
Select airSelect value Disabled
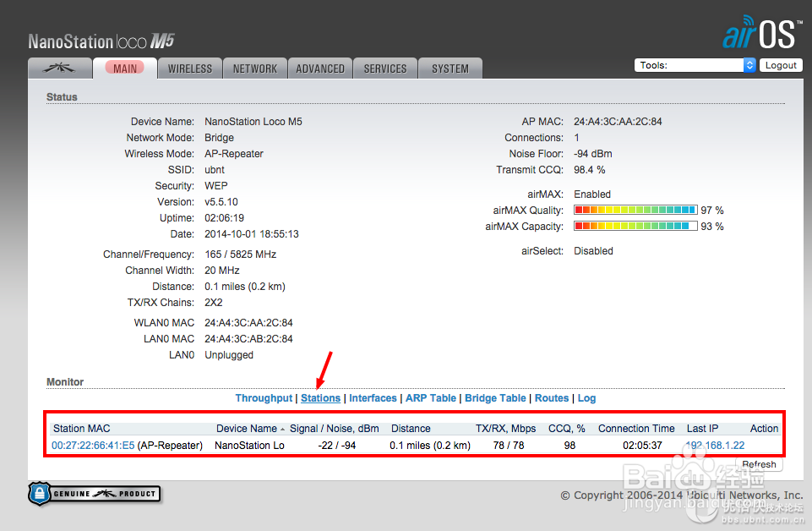(x=593, y=251)
